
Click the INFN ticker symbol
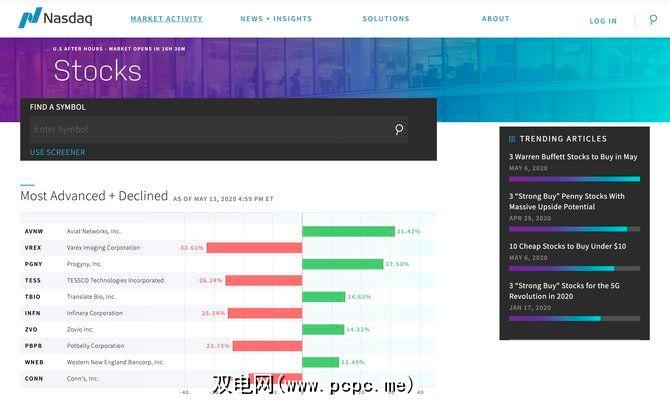point(32,313)
